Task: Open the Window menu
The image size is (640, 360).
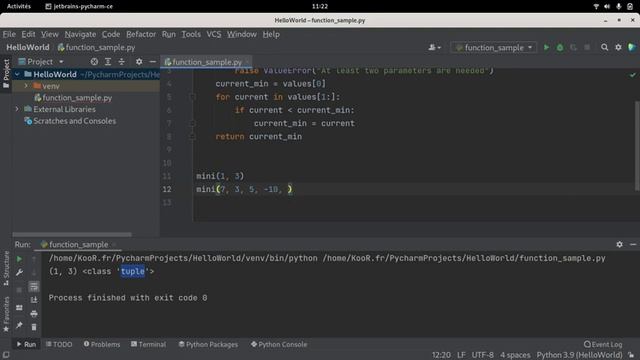Action: (x=242, y=34)
